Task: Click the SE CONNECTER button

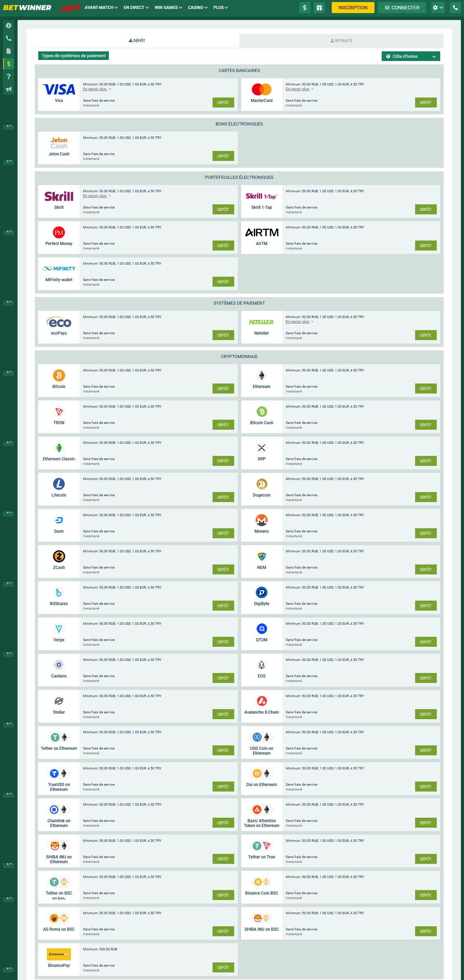Action: [402, 8]
